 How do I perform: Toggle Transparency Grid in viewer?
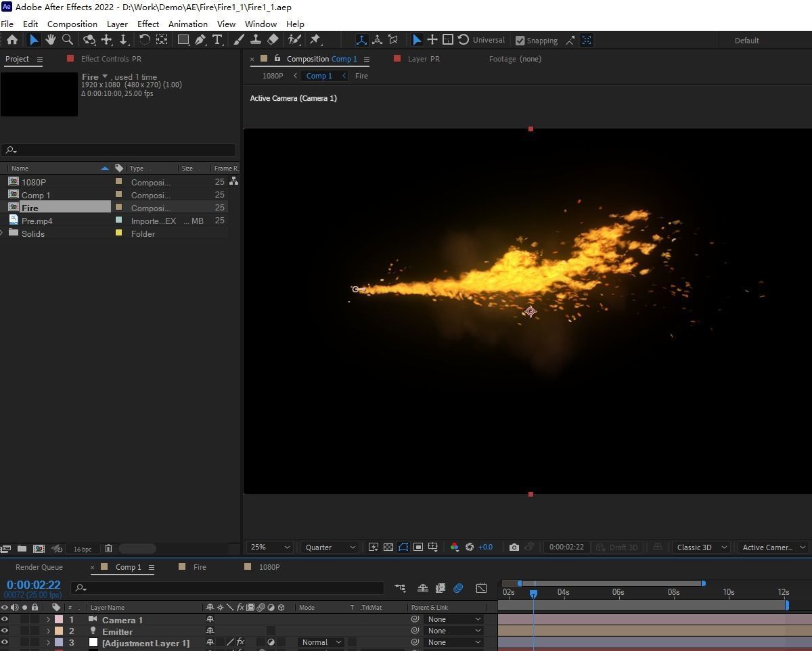point(388,547)
